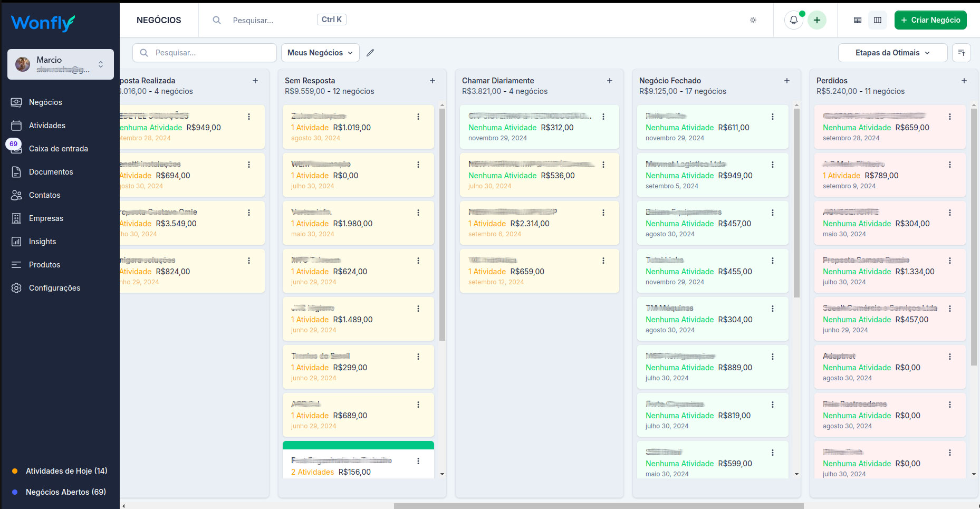Open options menu of R$312,00 card
This screenshot has height=509, width=980.
click(x=603, y=117)
